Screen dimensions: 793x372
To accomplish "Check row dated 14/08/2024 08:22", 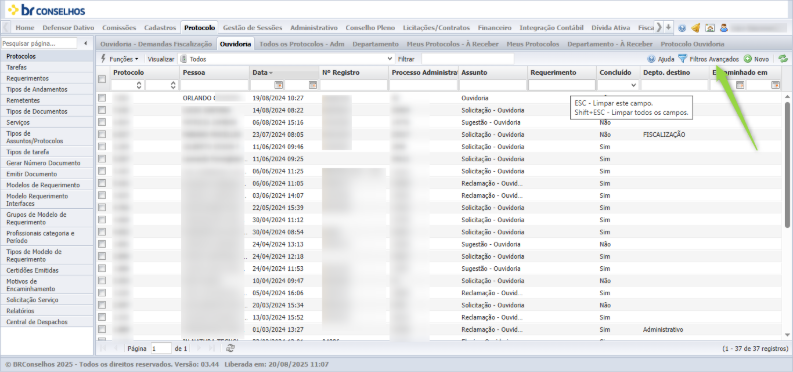I will 102,110.
